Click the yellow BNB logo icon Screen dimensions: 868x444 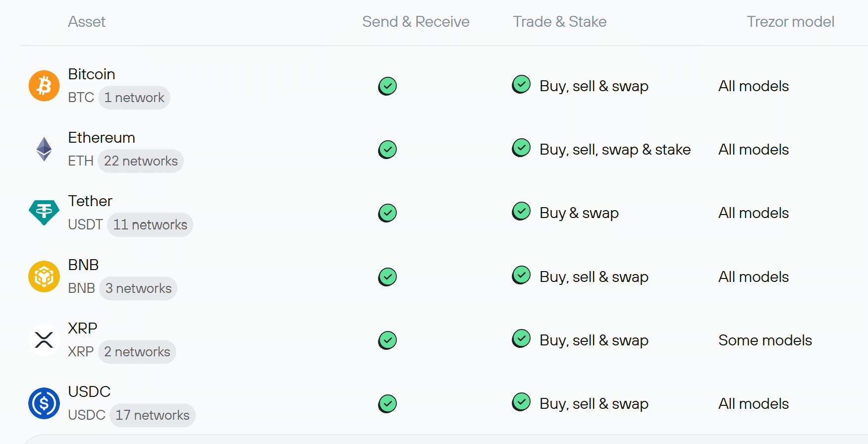pyautogui.click(x=44, y=277)
